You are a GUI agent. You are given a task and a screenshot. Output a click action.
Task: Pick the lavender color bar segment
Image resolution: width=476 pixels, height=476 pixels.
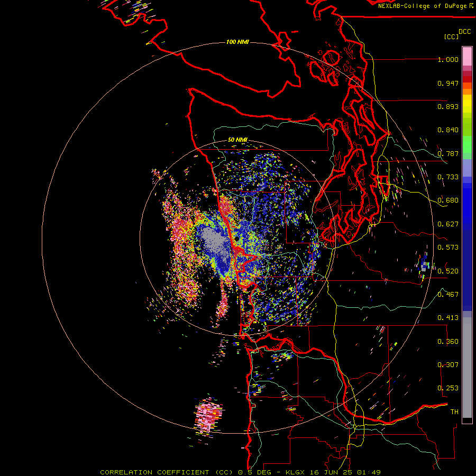click(467, 168)
